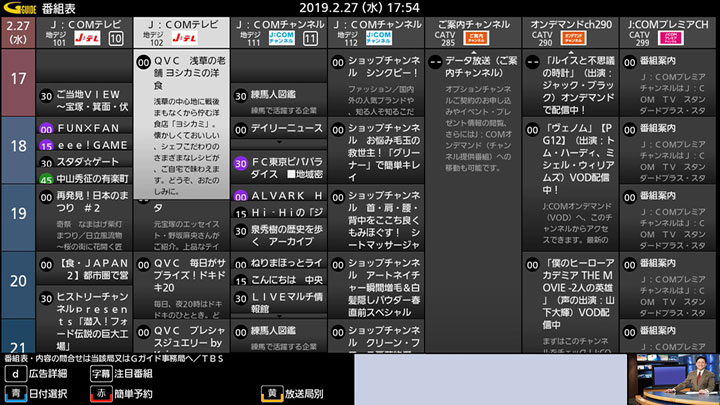Screen dimensions: 720x405
Task: Select ショップチャンネル シンクビー! program
Action: [x=377, y=83]
